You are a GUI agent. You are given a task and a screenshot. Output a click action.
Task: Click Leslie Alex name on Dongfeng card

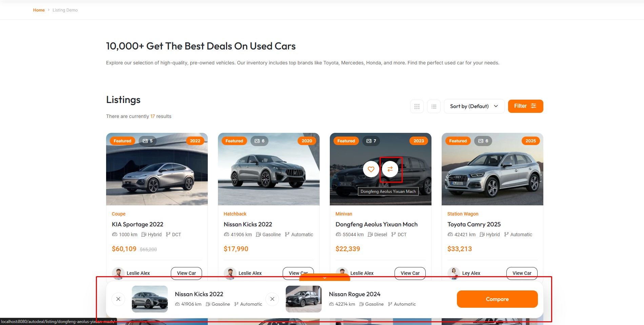362,273
